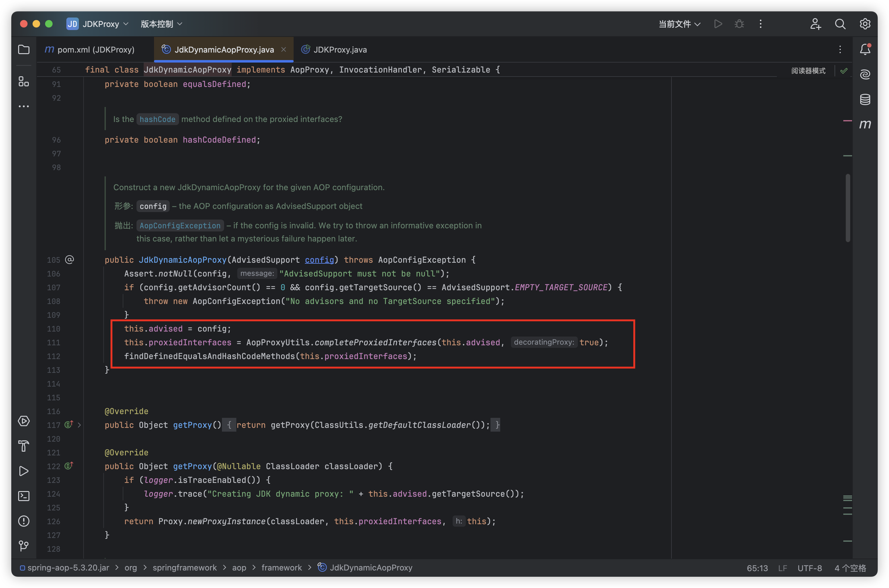Click the equalsDefined field on line 91
The image size is (889, 588).
tap(214, 84)
